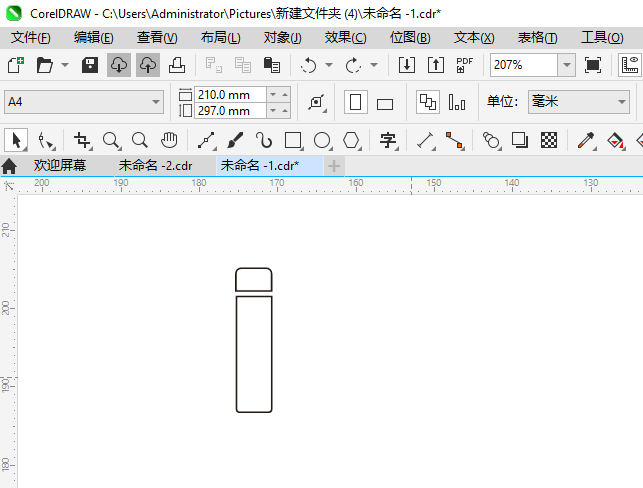Paste clipboard contents with the Paste icon

pos(271,65)
